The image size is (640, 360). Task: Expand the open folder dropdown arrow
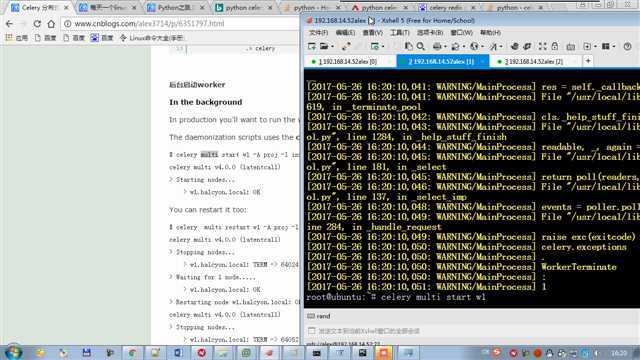pos(333,47)
